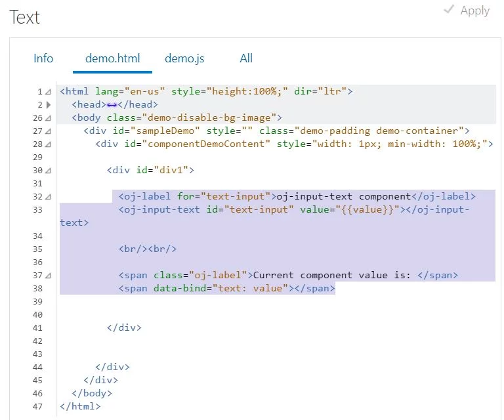Click the "oj-label" class value on line 37
This screenshot has width=504, height=420.
pos(218,275)
